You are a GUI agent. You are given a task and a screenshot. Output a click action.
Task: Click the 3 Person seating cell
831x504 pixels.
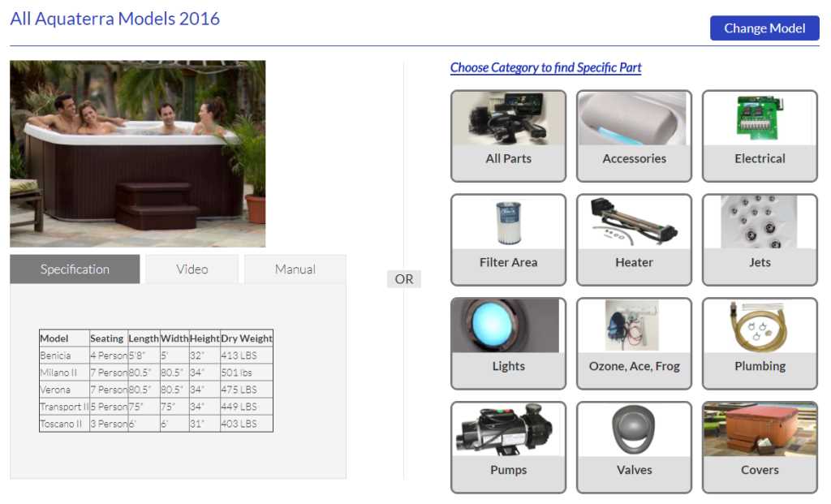pyautogui.click(x=108, y=424)
